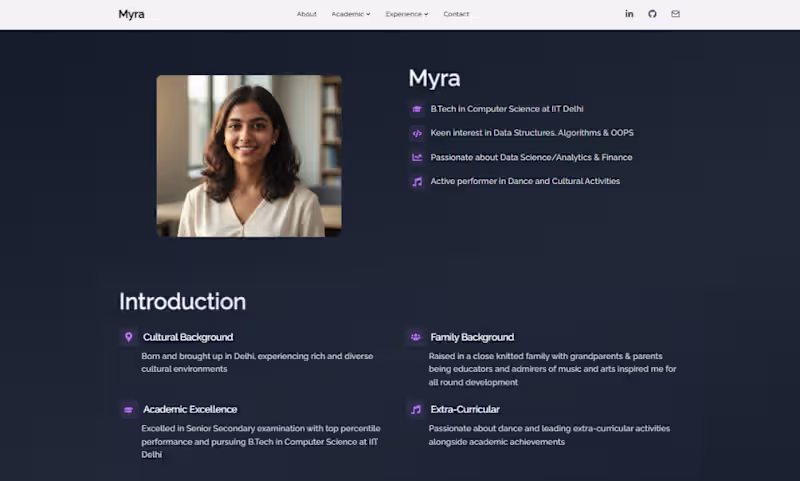Viewport: 800px width, 481px height.
Task: Click paragraph starting 'Raised in a close knitted family'
Action: pos(553,369)
